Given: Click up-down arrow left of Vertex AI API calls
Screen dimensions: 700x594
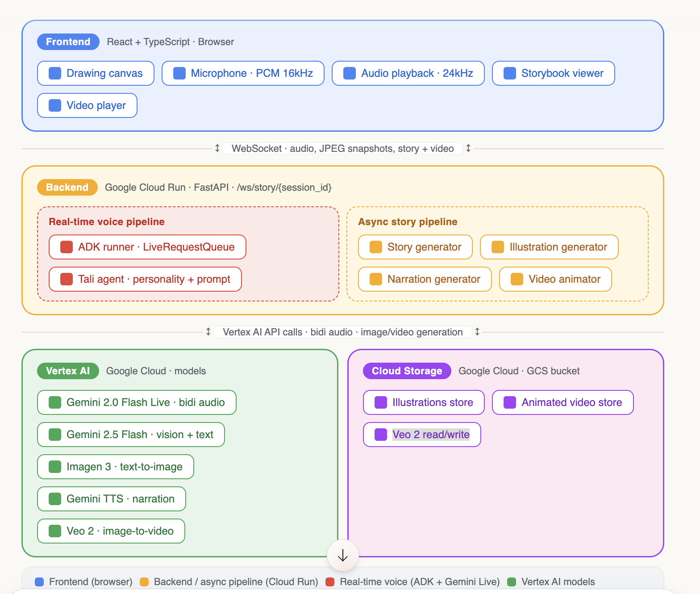Looking at the screenshot, I should [208, 332].
